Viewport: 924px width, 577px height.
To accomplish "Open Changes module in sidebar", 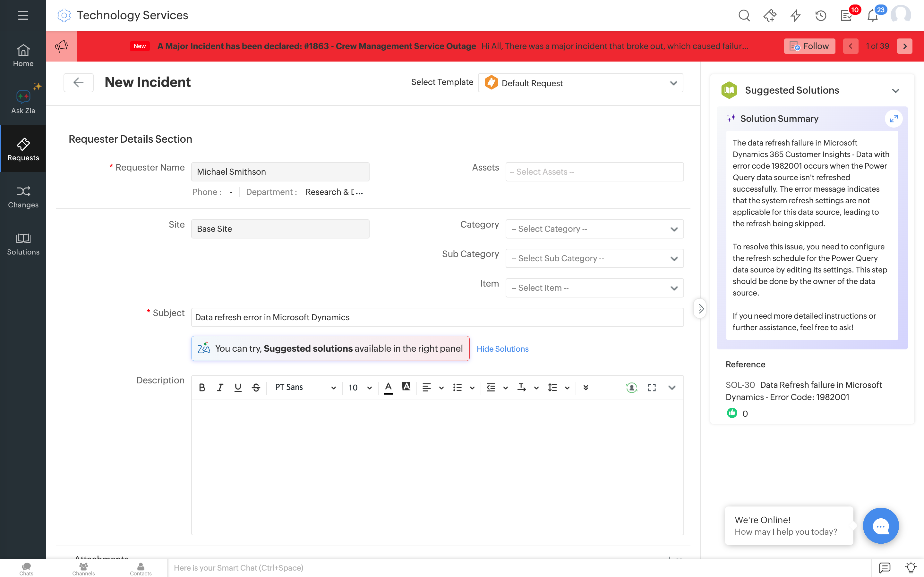I will (x=23, y=197).
